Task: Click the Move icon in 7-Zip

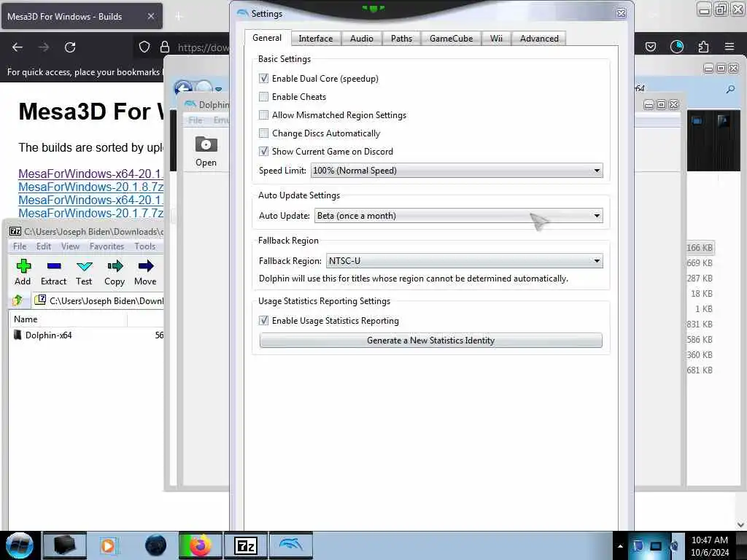Action: coord(146,266)
